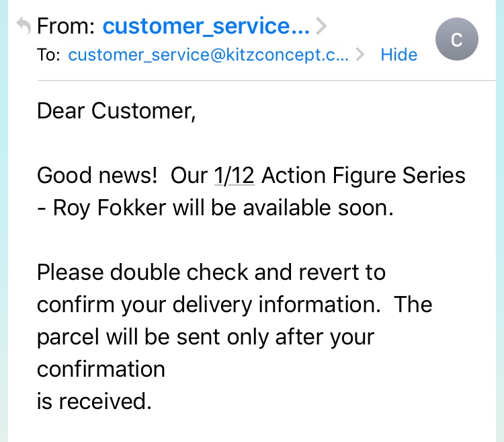
Task: Expand sender details chevron after customer_service
Action: click(x=321, y=26)
